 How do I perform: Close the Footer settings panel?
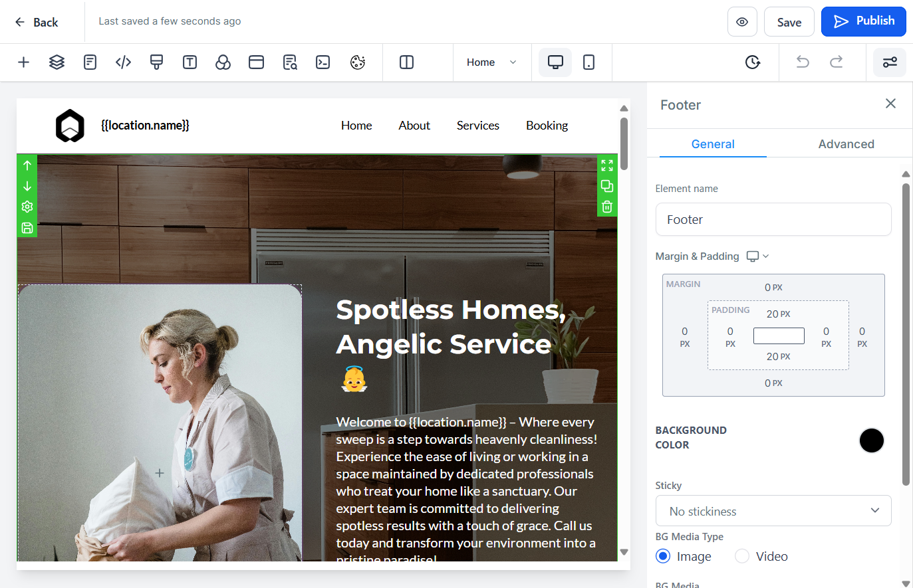pos(890,104)
